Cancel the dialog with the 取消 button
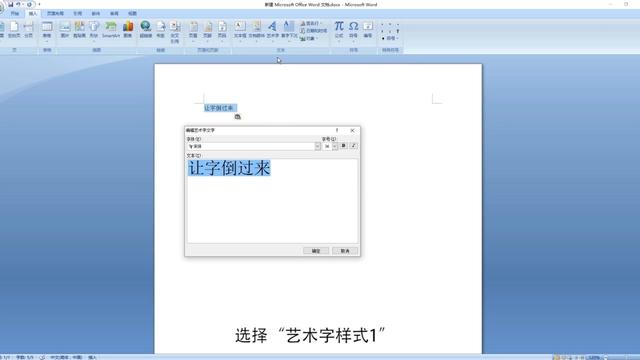640x360 pixels. click(345, 251)
